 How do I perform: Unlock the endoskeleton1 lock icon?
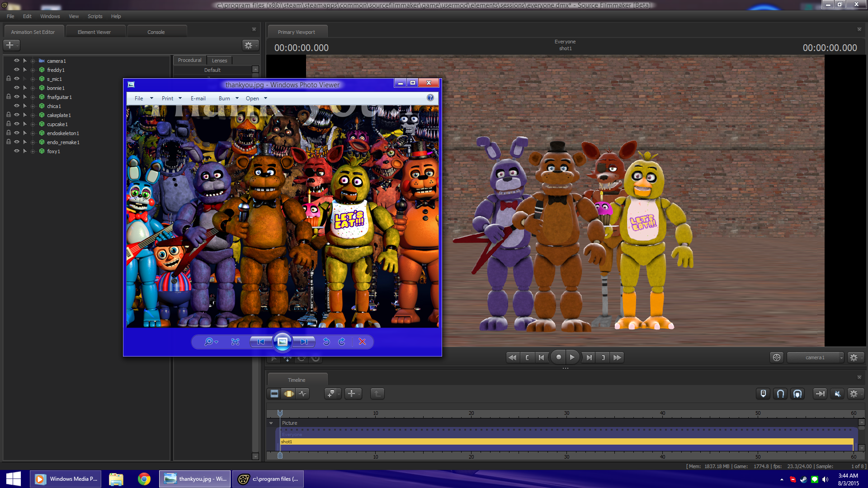click(x=8, y=133)
